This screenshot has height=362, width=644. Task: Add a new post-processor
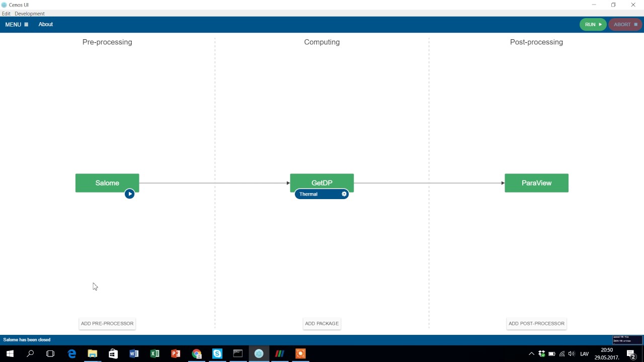[x=536, y=323]
